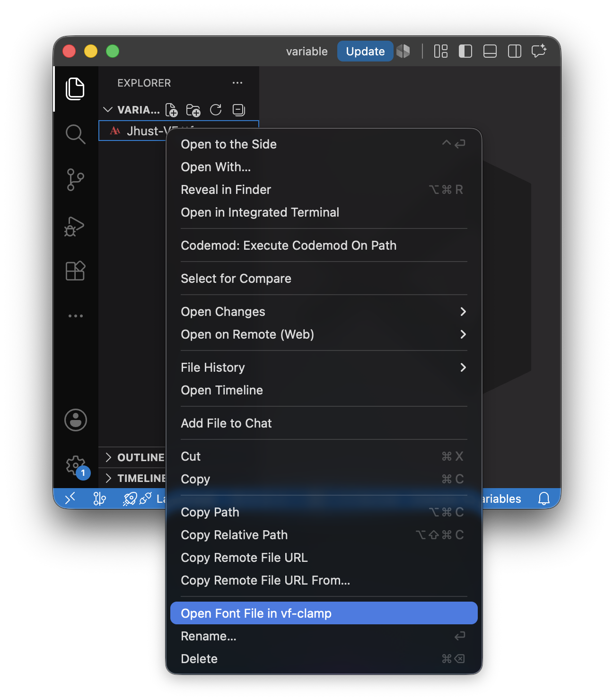Viewport: 614px width, 700px height.
Task: Choose Copy Relative Path
Action: point(324,534)
